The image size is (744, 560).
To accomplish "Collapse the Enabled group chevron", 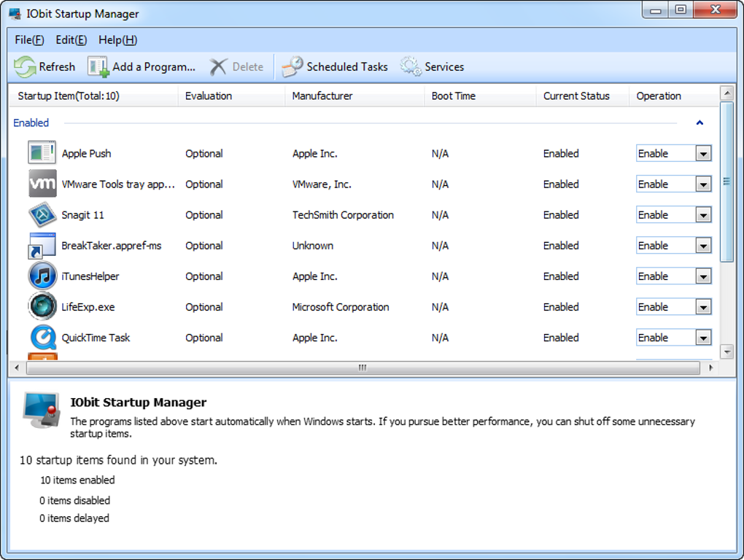I will point(700,122).
